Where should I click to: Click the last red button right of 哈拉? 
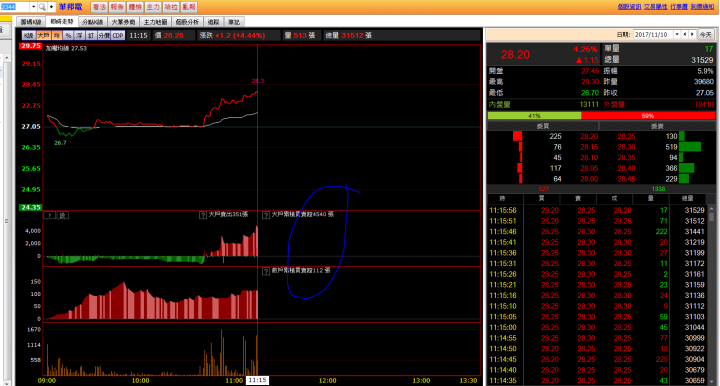point(189,7)
